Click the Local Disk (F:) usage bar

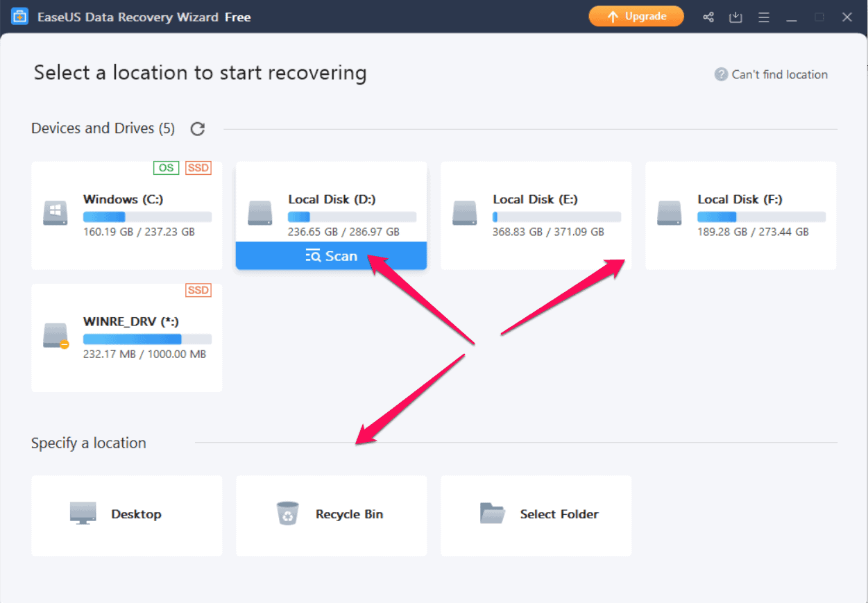tap(762, 217)
